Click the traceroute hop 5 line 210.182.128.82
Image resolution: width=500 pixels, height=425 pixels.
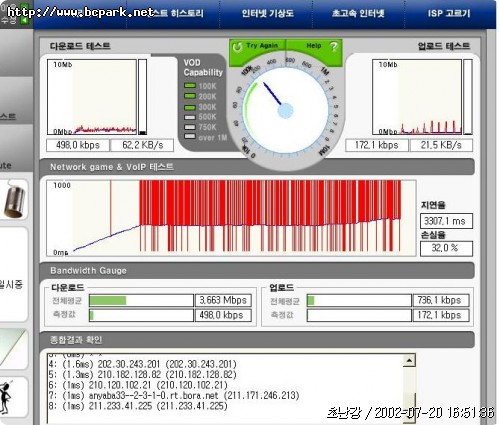coord(143,375)
